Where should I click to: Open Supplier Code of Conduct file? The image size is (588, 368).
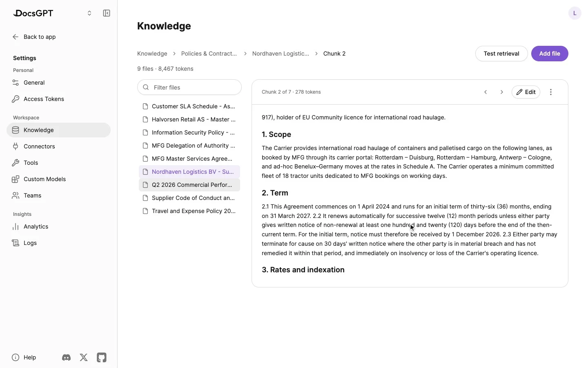click(x=189, y=198)
